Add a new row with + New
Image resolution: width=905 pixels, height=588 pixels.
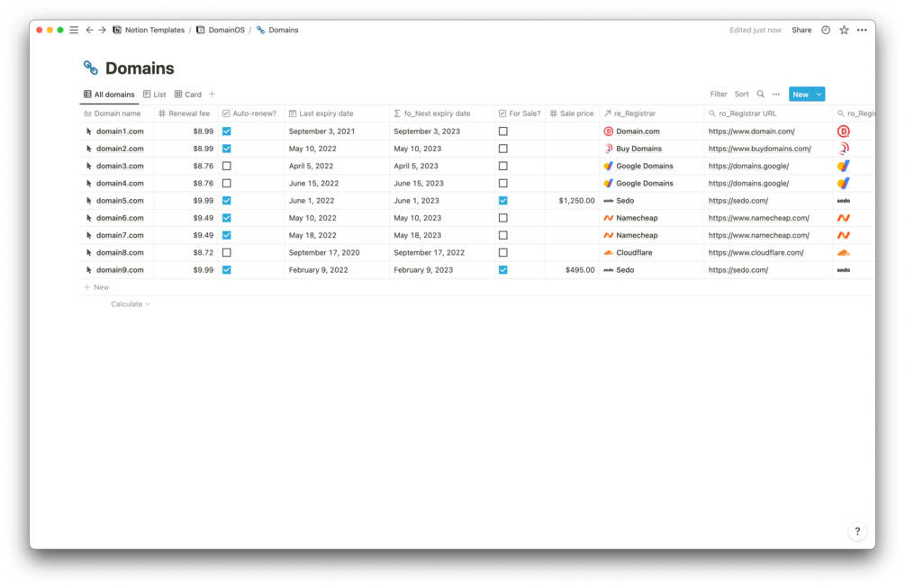(96, 286)
